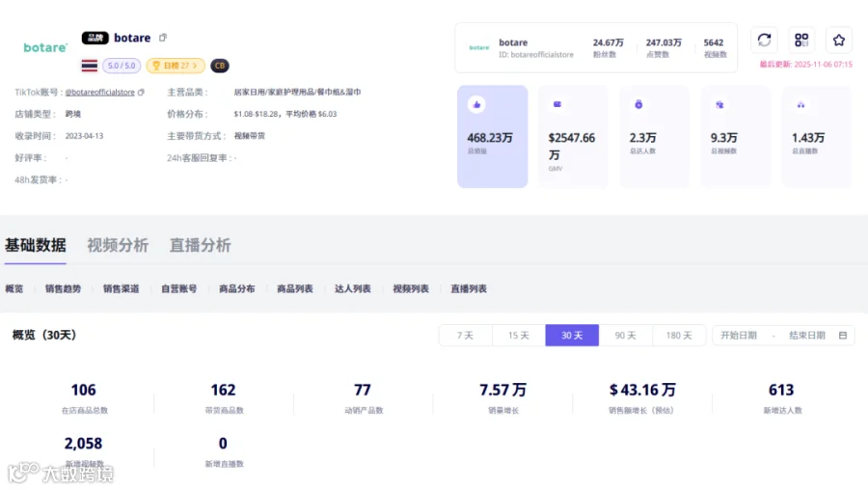868x490 pixels.
Task: Select the $2547.66万 GMV card
Action: coord(573,136)
